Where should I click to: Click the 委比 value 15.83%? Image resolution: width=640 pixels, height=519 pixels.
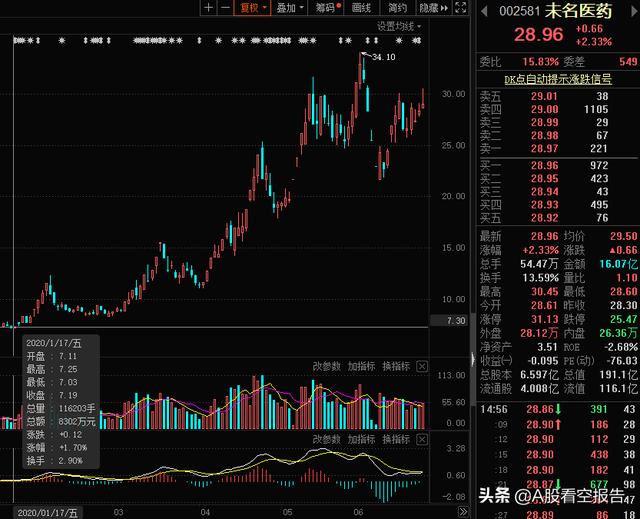click(x=540, y=62)
